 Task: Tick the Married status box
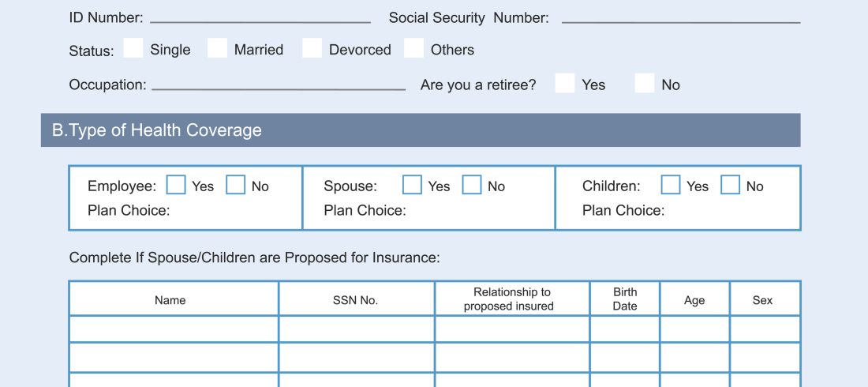click(217, 48)
